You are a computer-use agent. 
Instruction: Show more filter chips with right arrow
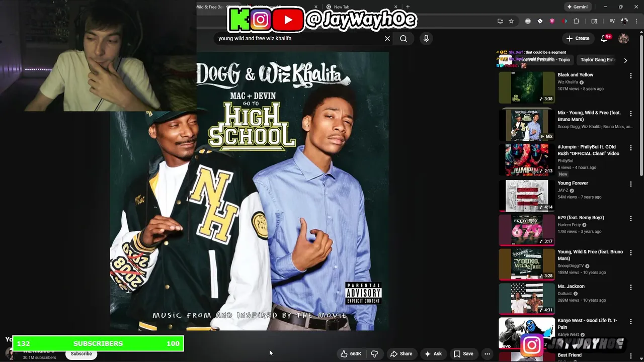625,60
